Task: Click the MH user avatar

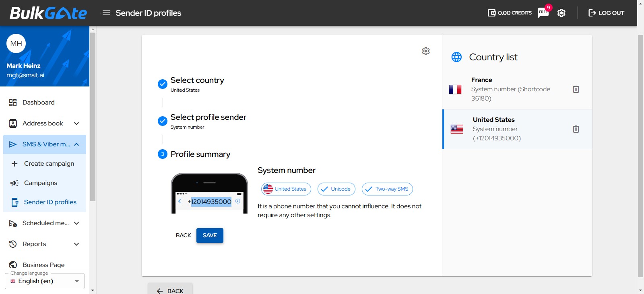Action: (16, 43)
